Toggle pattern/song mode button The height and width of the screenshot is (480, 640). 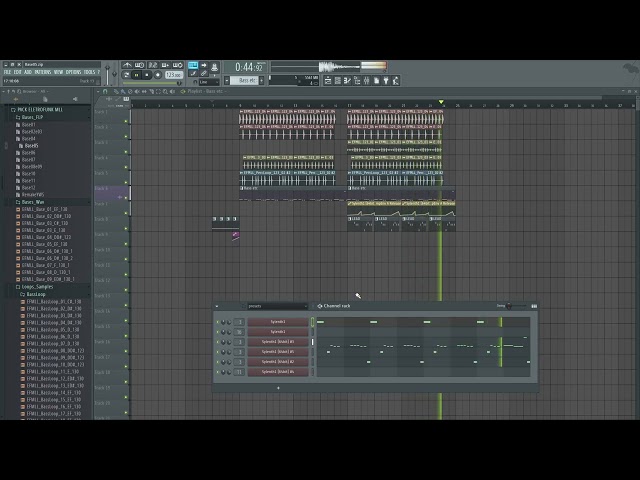tap(127, 75)
